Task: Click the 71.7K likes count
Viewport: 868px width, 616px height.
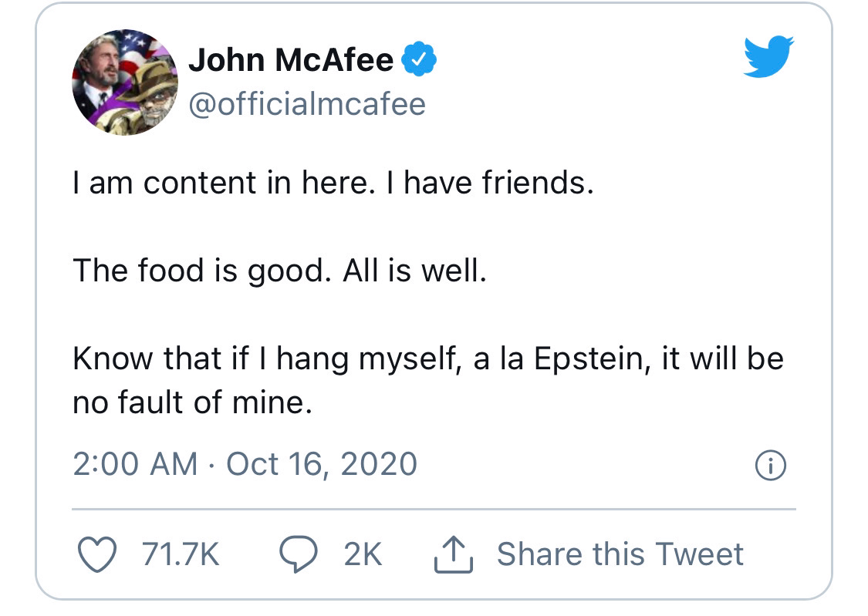Action: pyautogui.click(x=181, y=554)
